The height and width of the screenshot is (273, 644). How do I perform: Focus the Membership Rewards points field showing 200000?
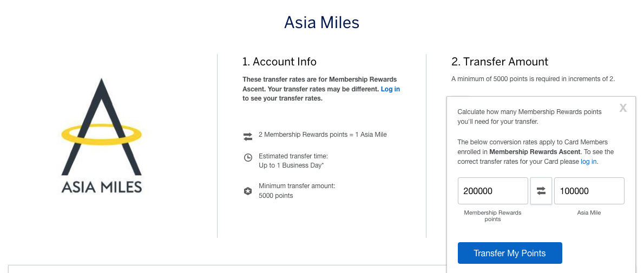[492, 191]
